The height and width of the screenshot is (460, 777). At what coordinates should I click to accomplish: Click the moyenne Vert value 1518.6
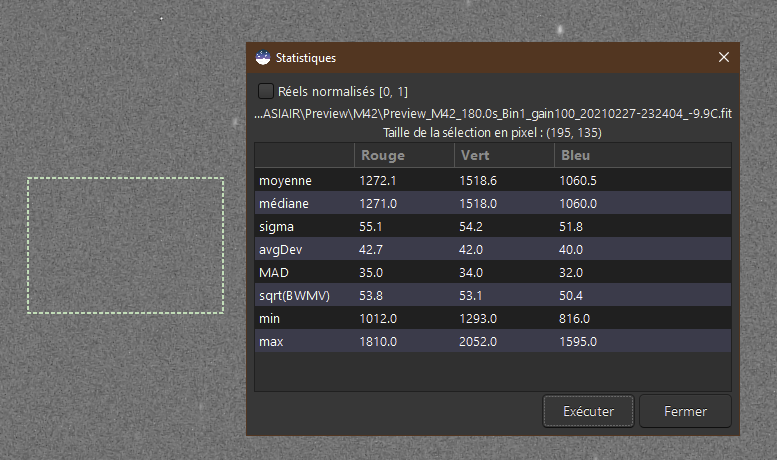(x=478, y=180)
